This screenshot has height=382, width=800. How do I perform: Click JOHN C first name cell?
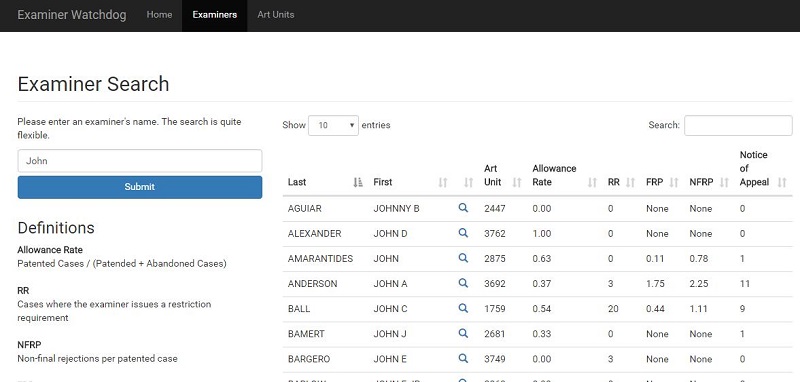[x=390, y=309]
